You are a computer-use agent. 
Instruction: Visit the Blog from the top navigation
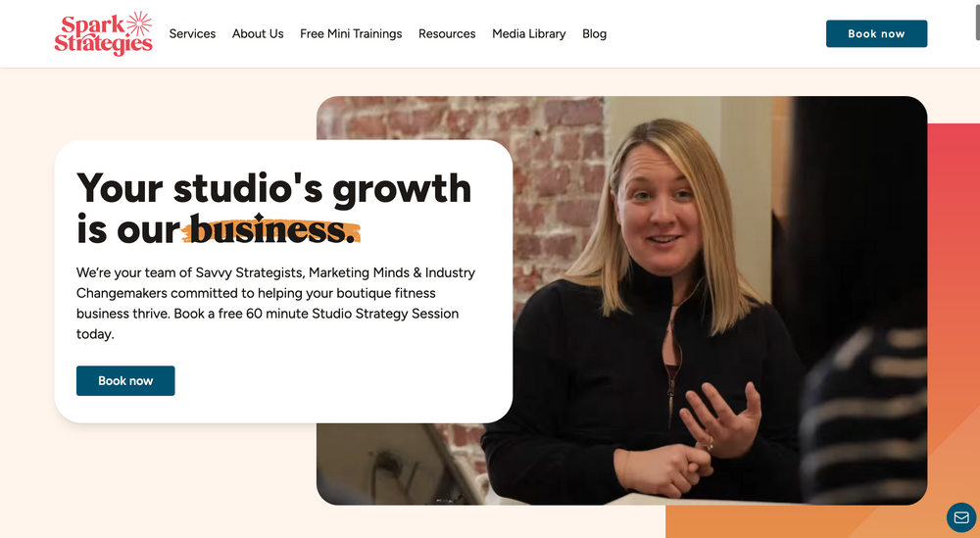tap(595, 33)
